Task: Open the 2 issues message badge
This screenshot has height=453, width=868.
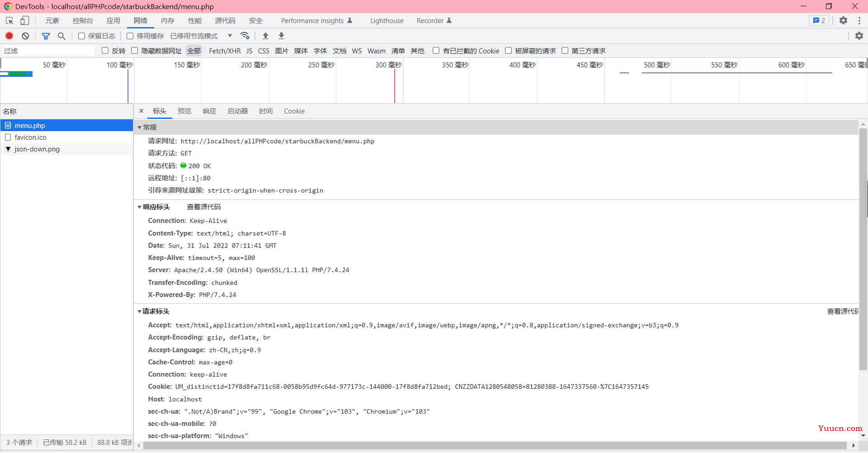Action: (819, 21)
